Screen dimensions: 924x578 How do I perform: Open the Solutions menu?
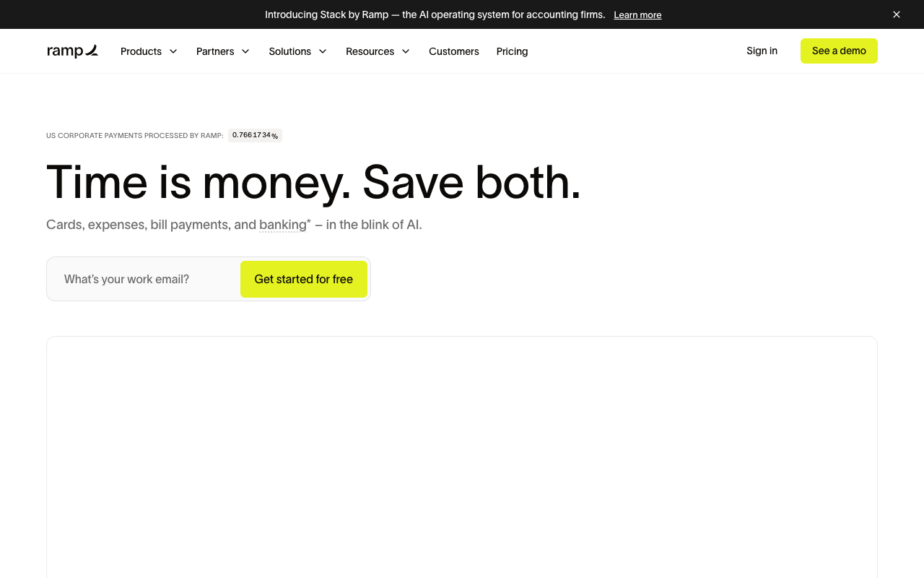click(x=289, y=51)
